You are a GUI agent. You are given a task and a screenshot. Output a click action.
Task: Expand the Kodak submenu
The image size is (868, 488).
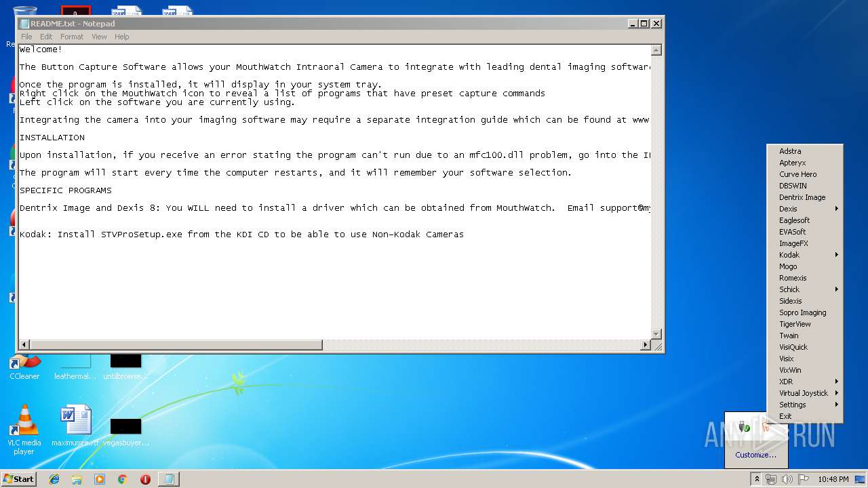click(805, 255)
